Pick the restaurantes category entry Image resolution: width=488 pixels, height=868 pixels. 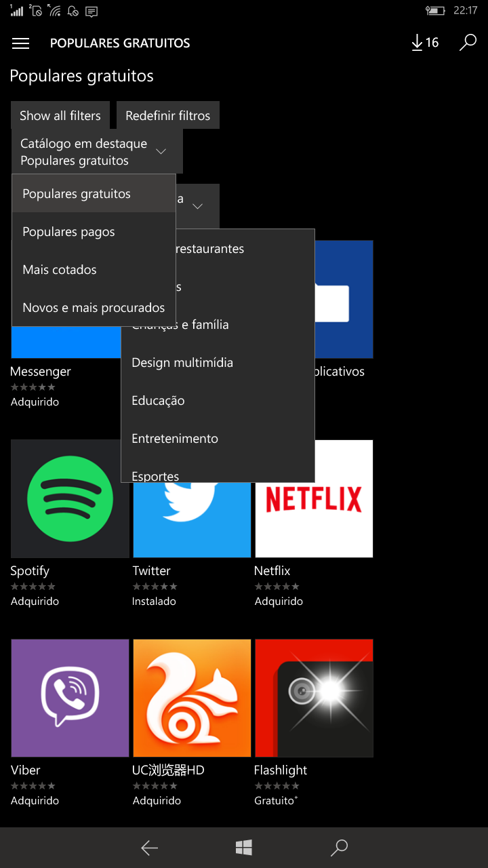tap(245, 249)
